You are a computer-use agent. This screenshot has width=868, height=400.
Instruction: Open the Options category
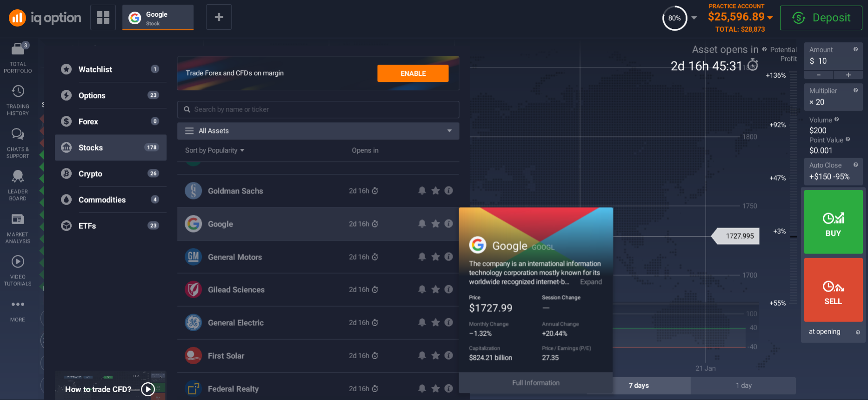coord(111,95)
